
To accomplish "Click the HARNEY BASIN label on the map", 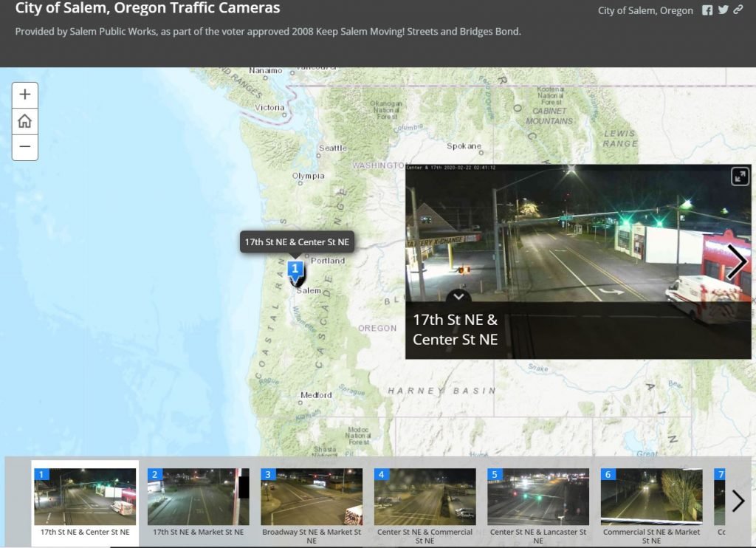I will [441, 390].
